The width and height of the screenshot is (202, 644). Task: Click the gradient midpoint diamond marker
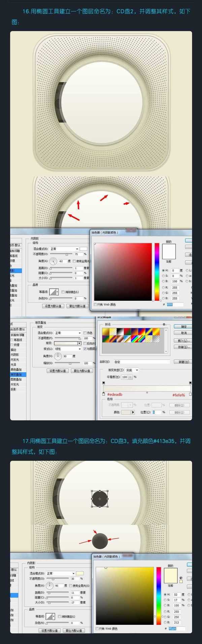(147, 392)
